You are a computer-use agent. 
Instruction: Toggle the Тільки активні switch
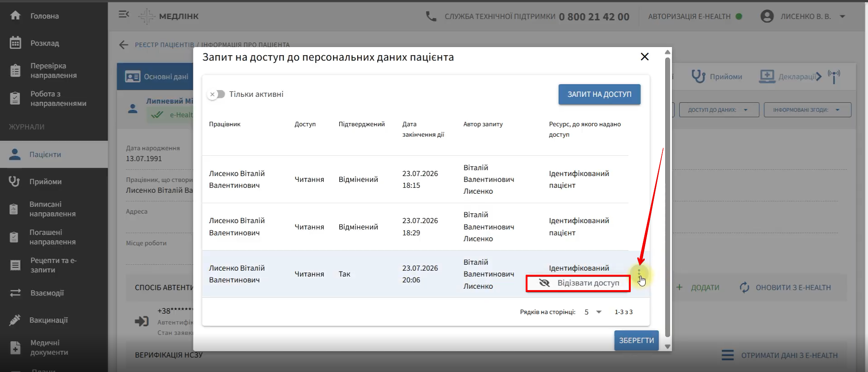[216, 94]
